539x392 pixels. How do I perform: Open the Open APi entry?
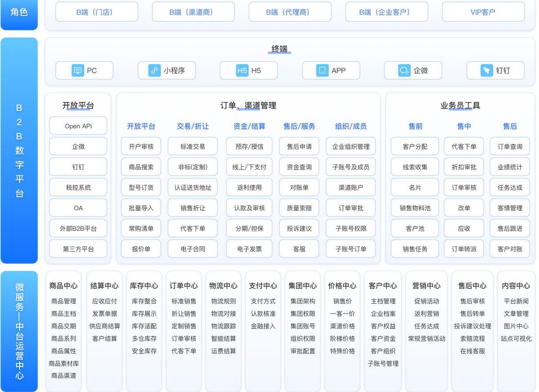(x=78, y=125)
